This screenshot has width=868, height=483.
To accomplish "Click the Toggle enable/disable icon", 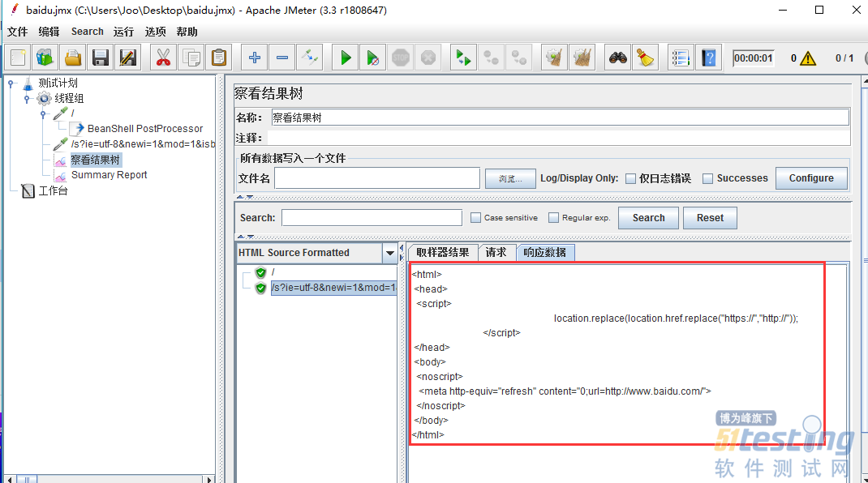I will click(309, 58).
